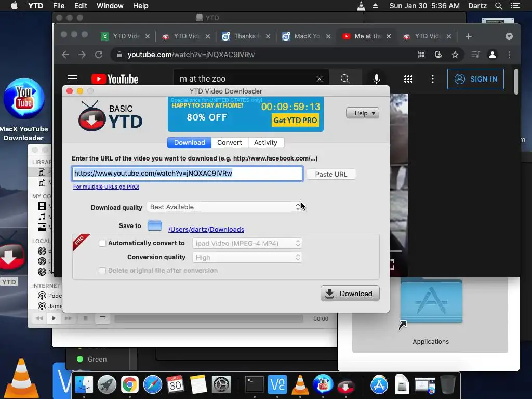Click the YouTube SIGN IN button
532x399 pixels.
point(475,79)
